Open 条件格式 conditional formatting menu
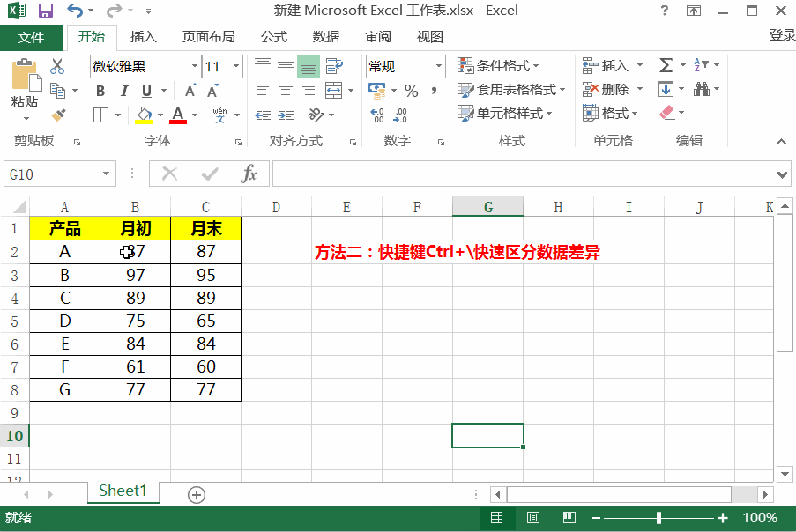 pyautogui.click(x=498, y=65)
